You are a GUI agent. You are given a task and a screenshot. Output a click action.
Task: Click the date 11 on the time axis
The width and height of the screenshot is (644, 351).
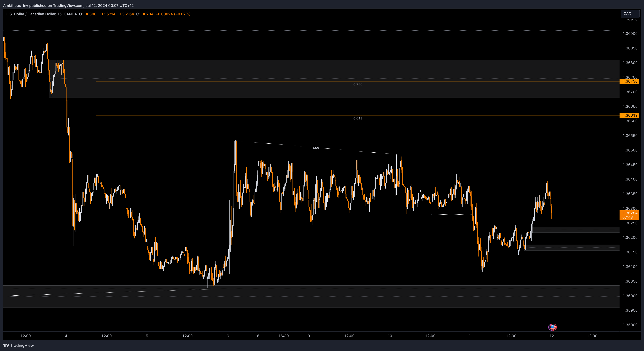pos(471,336)
